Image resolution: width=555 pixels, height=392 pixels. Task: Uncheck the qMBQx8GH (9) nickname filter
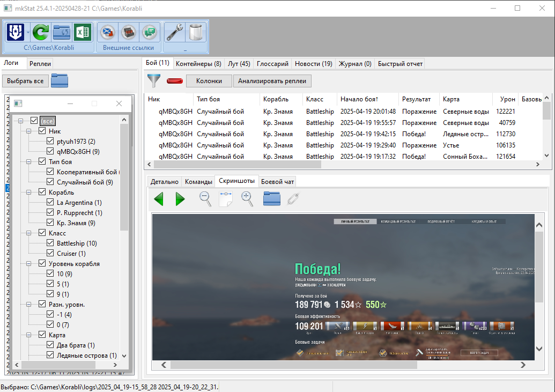click(50, 152)
